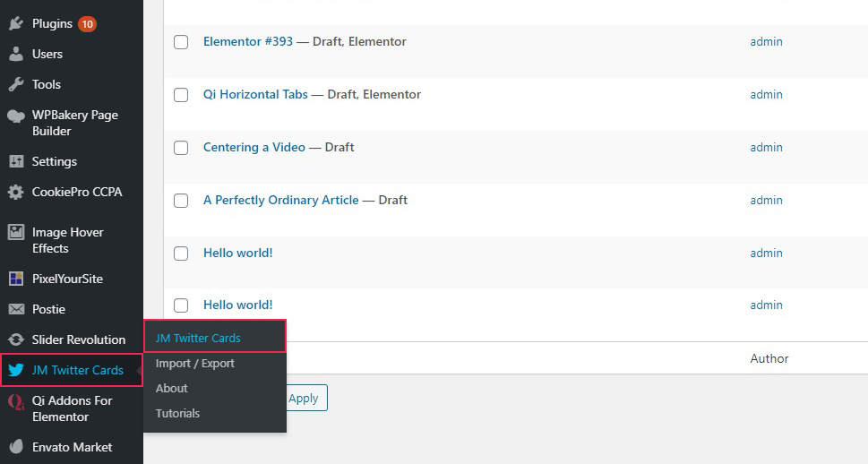
Task: Click the Users person icon
Action: point(16,54)
